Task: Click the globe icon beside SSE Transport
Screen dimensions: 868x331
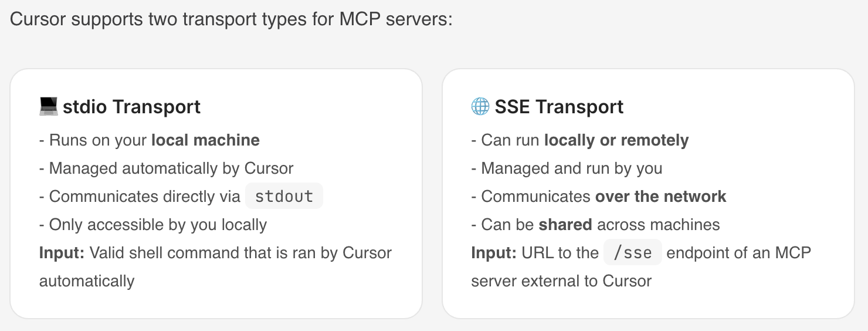Action: pyautogui.click(x=480, y=107)
